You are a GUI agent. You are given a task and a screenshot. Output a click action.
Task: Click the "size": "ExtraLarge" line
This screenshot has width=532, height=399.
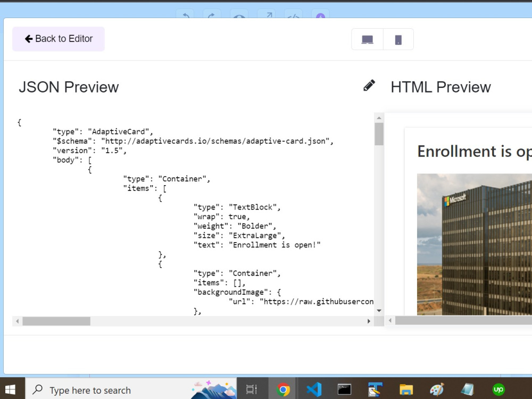pos(239,236)
